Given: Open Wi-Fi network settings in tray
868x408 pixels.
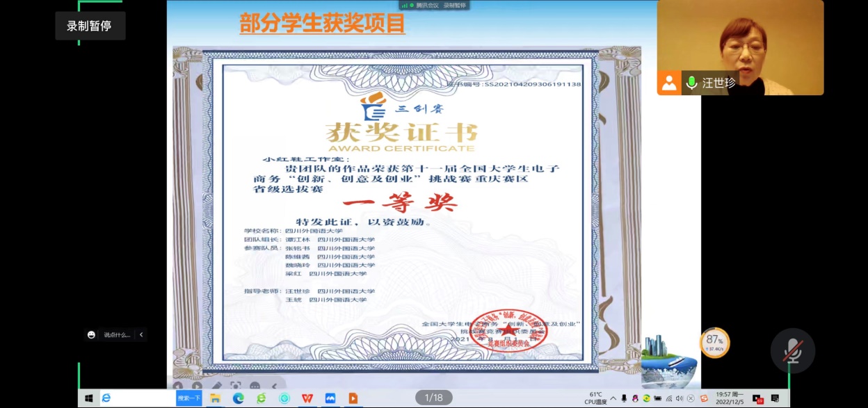Looking at the screenshot, I should point(669,398).
